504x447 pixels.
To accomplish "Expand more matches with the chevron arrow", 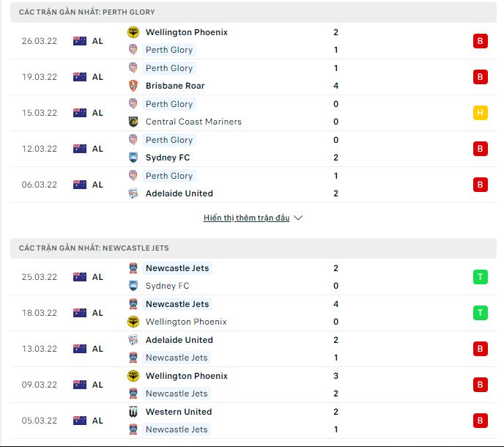I will (x=298, y=218).
